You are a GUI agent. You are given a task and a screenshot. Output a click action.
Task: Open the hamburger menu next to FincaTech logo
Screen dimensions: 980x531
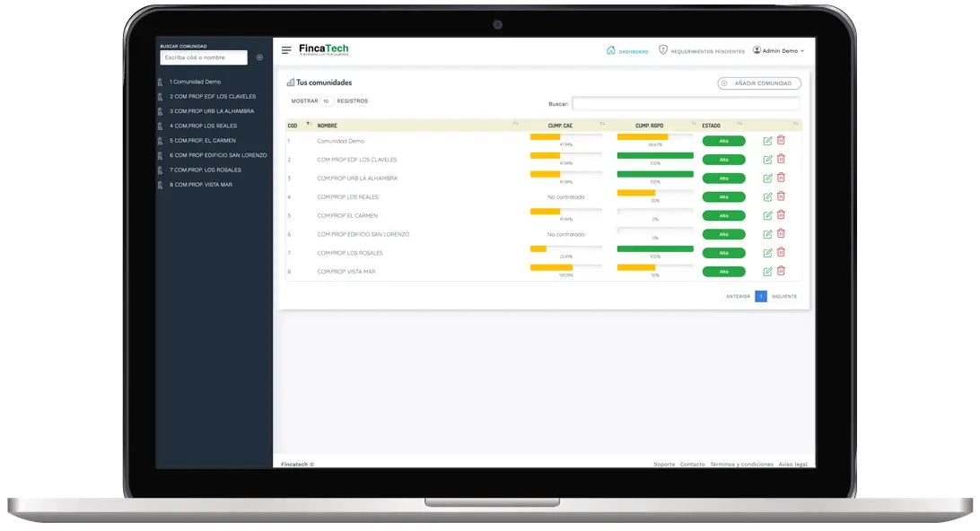[x=286, y=50]
